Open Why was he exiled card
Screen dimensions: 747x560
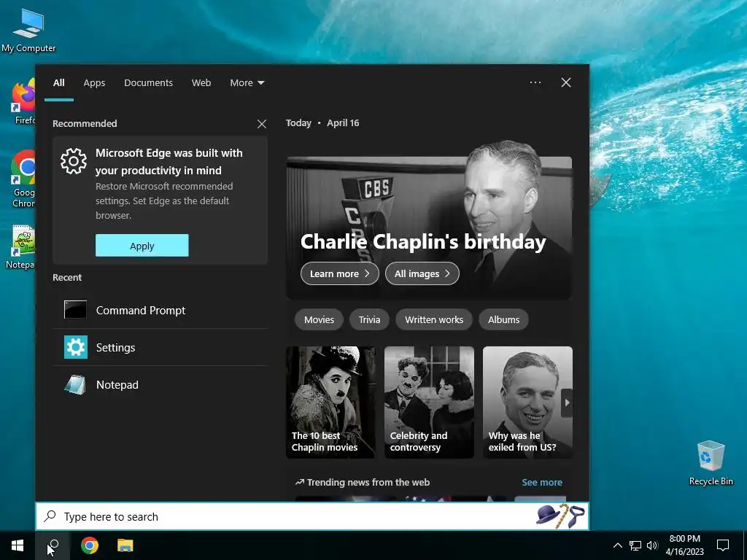point(527,402)
